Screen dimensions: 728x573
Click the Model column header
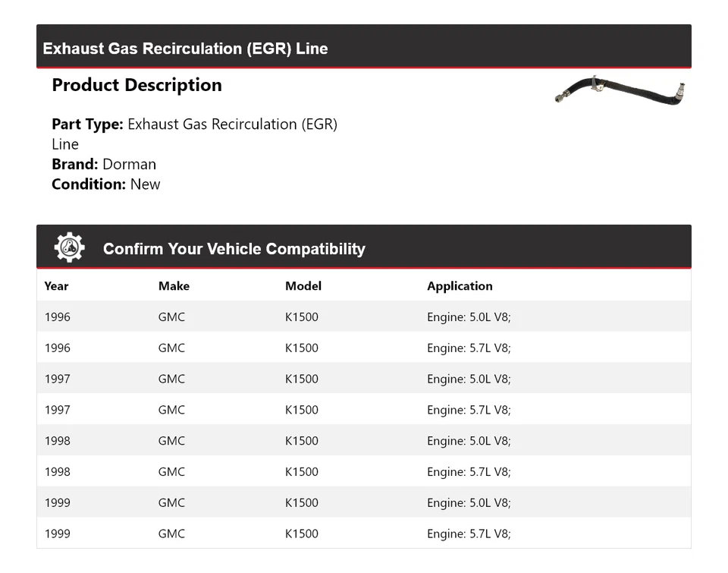point(303,286)
